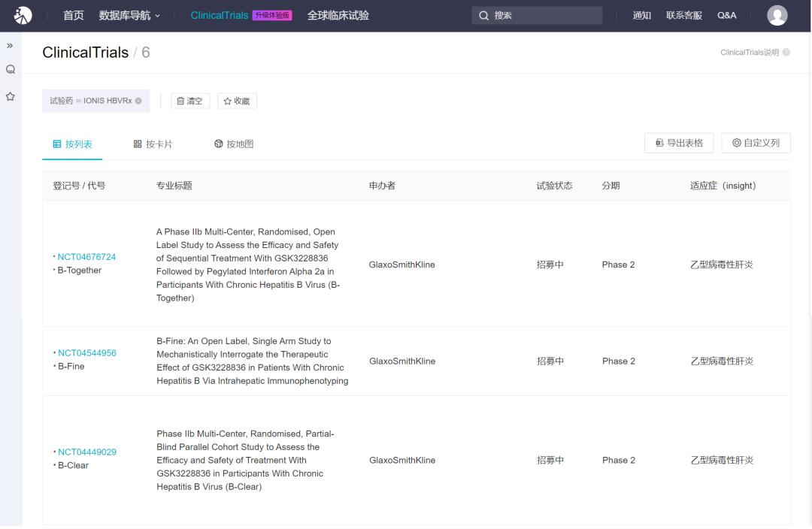Click 乙型病毒性肝炎 in the B-Together row
The width and height of the screenshot is (812, 529).
click(x=721, y=264)
